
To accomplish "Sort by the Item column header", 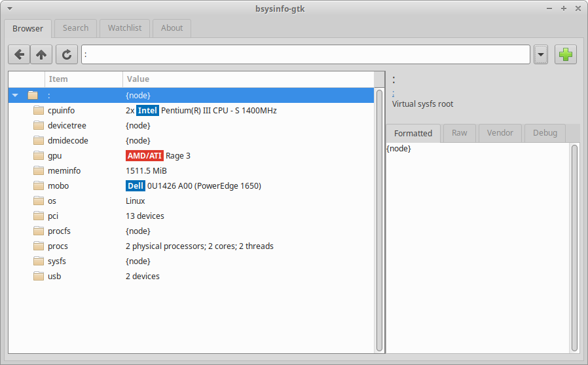I will (x=84, y=79).
